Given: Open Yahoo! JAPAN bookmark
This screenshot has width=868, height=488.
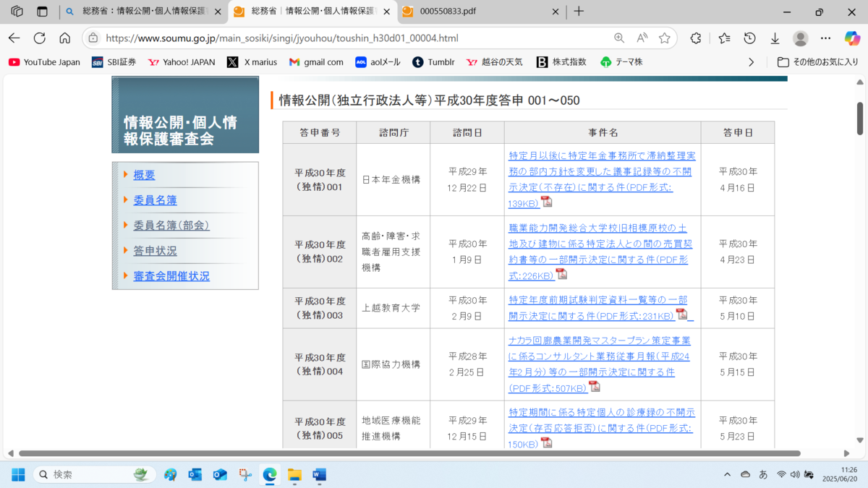Looking at the screenshot, I should (x=182, y=62).
